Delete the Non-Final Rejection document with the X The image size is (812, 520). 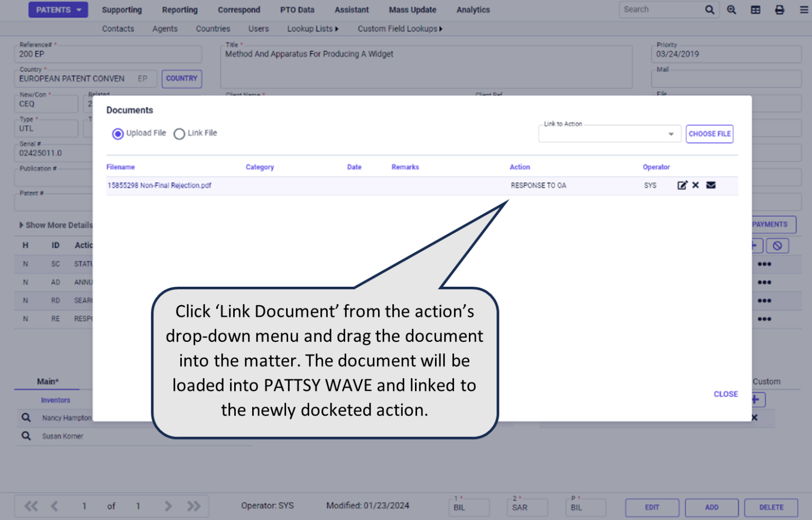coord(695,185)
